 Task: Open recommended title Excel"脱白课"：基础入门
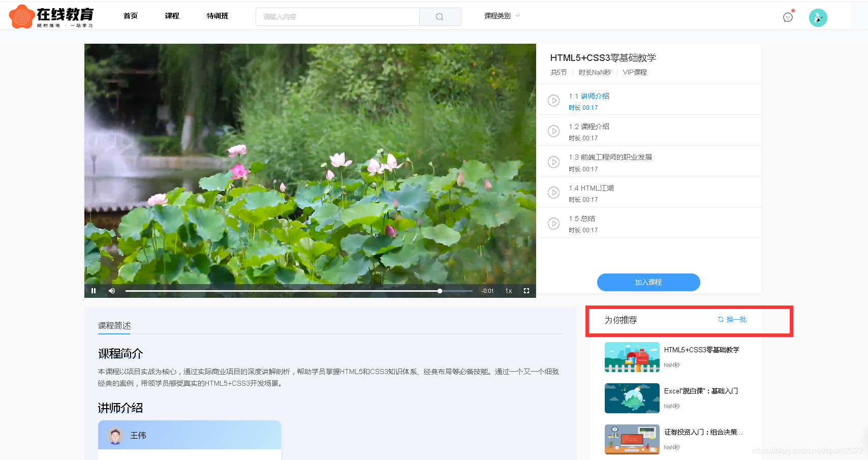[x=701, y=391]
